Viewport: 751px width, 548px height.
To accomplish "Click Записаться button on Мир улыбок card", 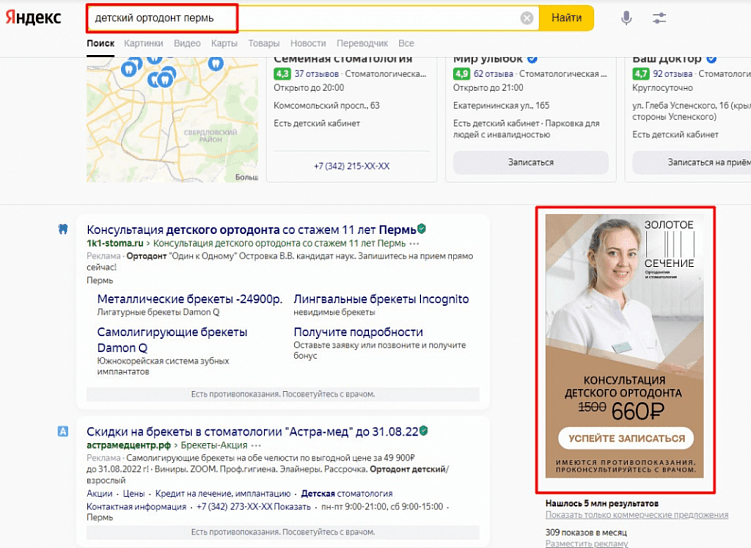I will tap(531, 162).
